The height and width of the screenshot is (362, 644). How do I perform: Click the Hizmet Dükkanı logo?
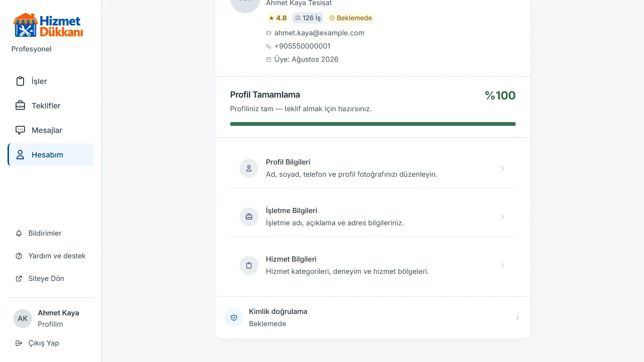pos(48,25)
